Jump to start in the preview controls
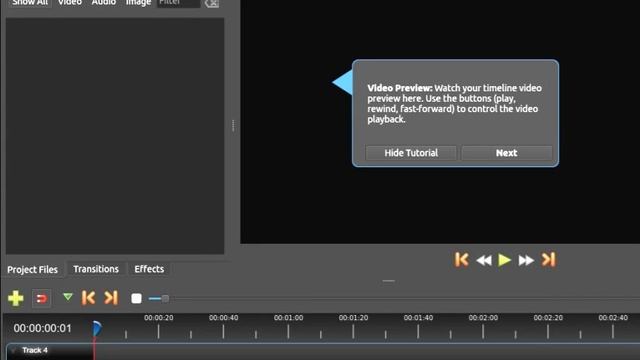 462,260
